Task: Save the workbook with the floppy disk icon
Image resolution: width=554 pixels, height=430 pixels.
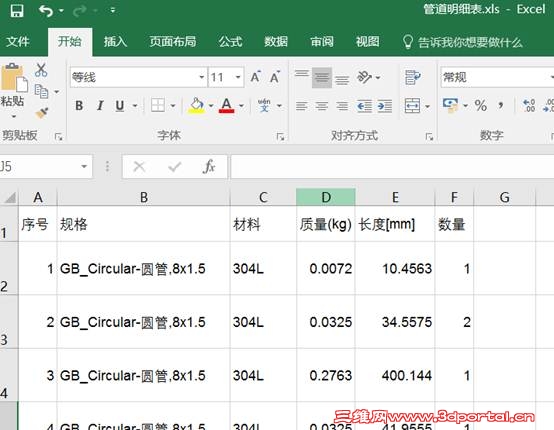Action: 17,11
